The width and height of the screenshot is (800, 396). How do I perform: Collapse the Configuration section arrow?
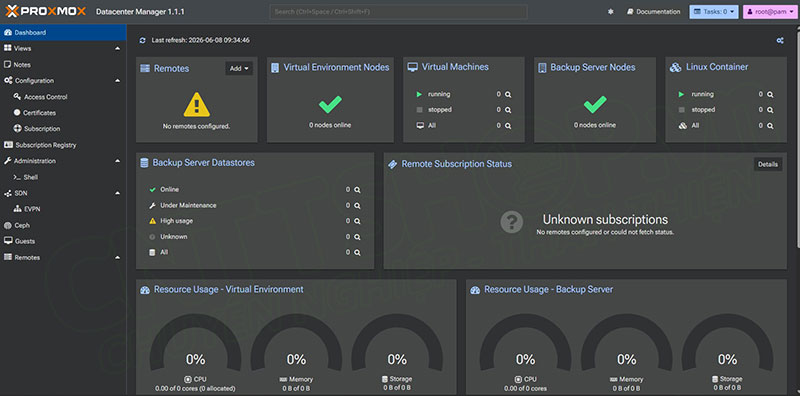pos(118,81)
